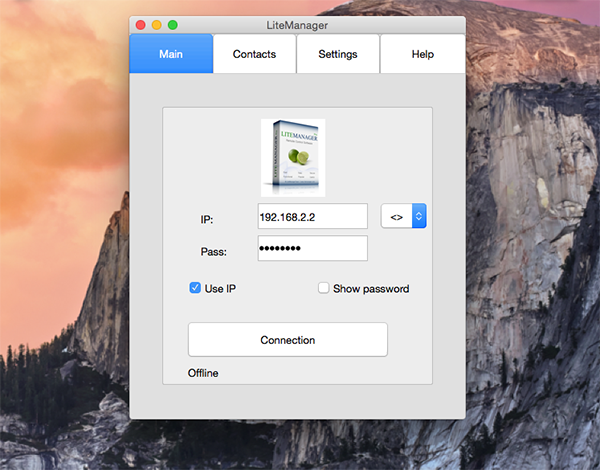This screenshot has width=600, height=470.
Task: Click the Pass password field
Action: (x=313, y=248)
